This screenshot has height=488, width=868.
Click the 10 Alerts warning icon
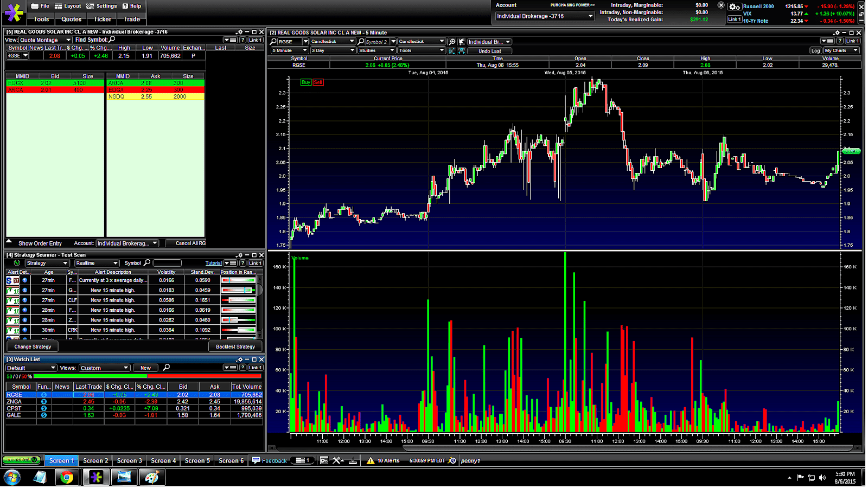(x=371, y=461)
